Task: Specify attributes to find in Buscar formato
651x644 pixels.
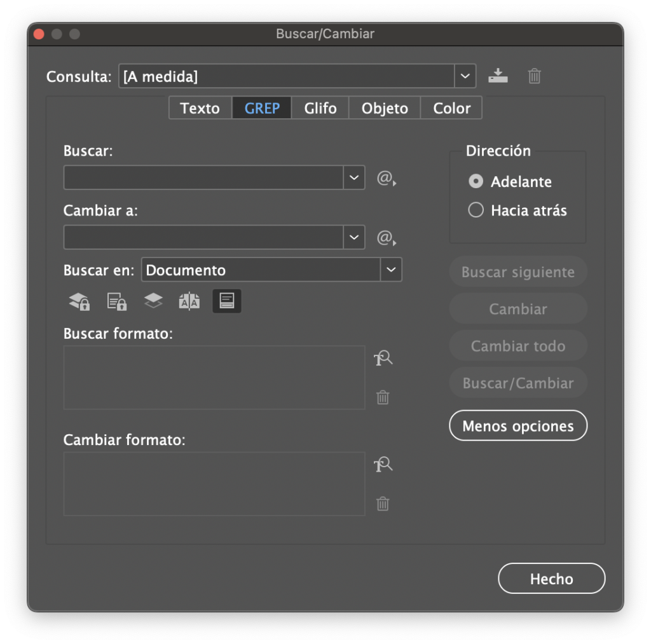Action: click(383, 358)
